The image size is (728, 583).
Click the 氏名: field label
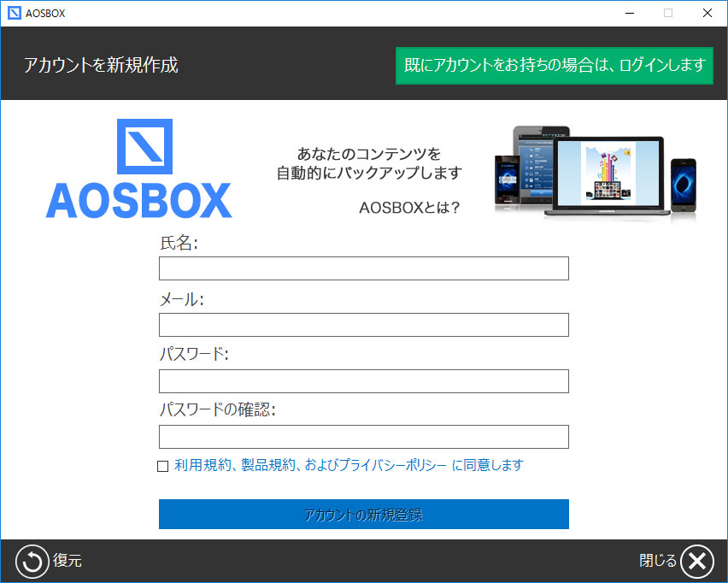pyautogui.click(x=179, y=243)
